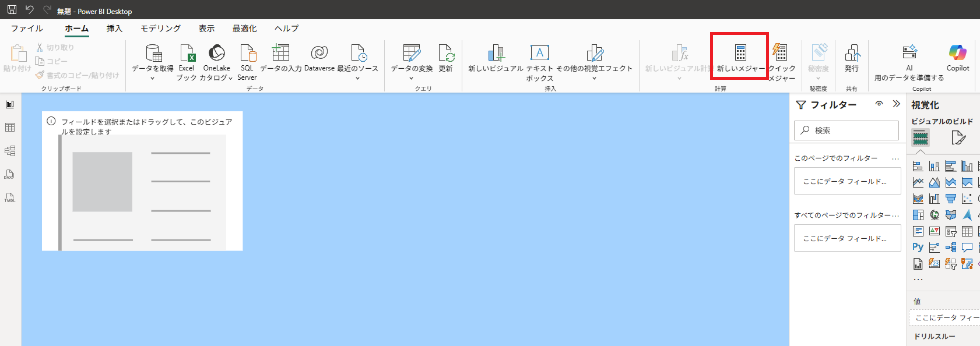Viewport: 980px width, 346px height.
Task: Collapse the フィルター pane
Action: tap(897, 104)
